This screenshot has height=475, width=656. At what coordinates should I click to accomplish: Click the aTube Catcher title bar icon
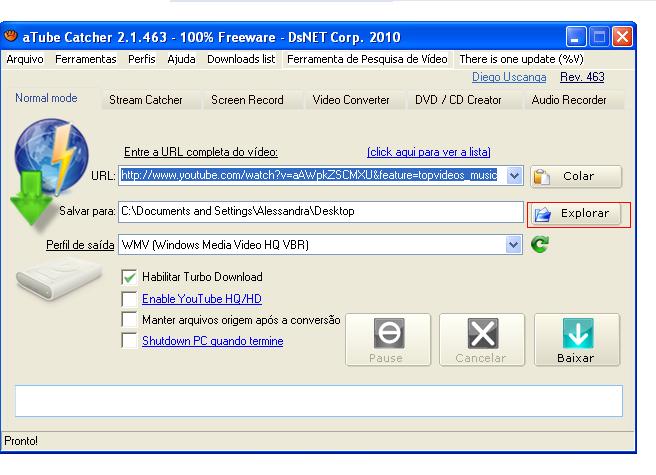pyautogui.click(x=11, y=38)
